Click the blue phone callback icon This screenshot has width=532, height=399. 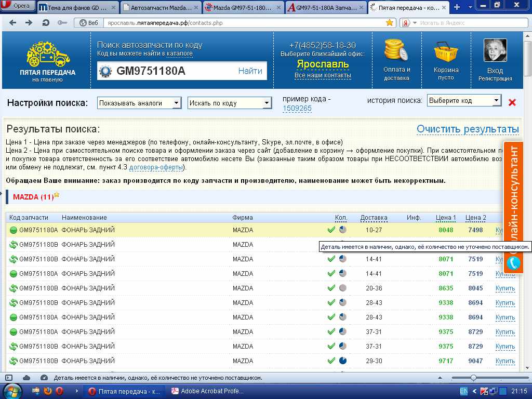pos(513,263)
